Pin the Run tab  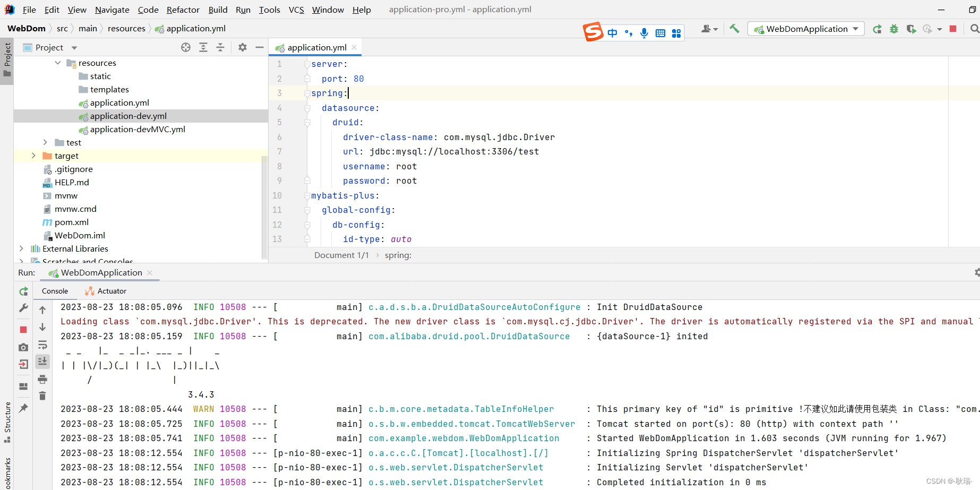click(23, 408)
